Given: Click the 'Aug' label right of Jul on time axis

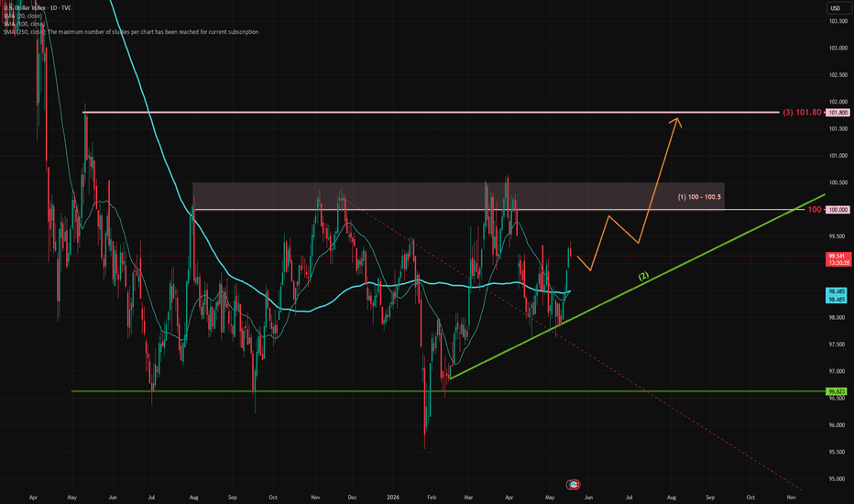Looking at the screenshot, I should [672, 498].
